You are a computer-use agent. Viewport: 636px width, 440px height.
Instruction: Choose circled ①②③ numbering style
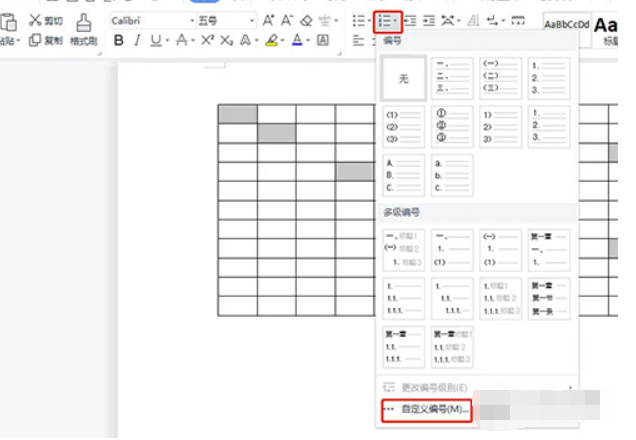(452, 127)
